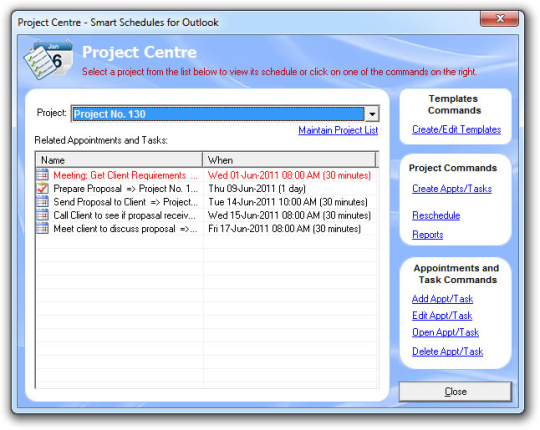Click calendar icon beside Call Client row
This screenshot has width=540, height=430.
coord(42,215)
